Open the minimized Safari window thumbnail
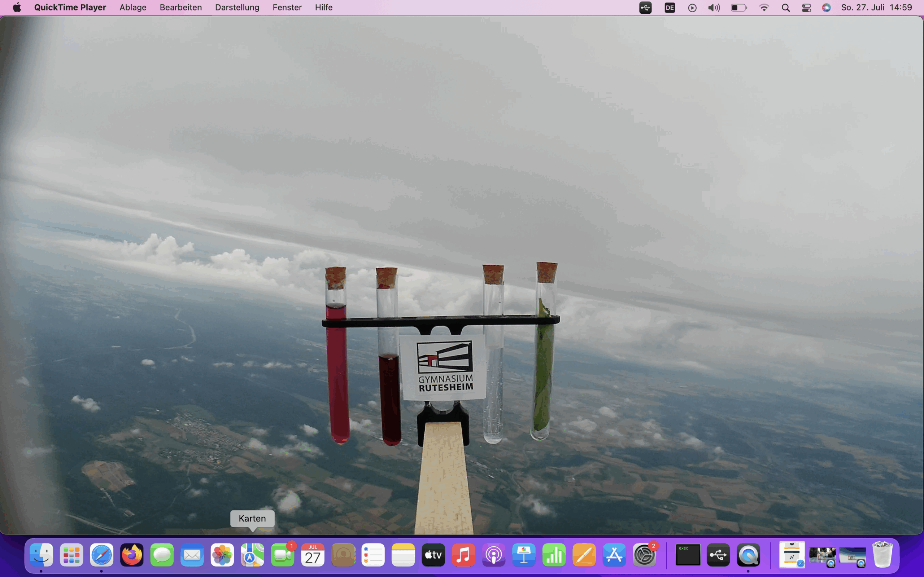 point(792,555)
